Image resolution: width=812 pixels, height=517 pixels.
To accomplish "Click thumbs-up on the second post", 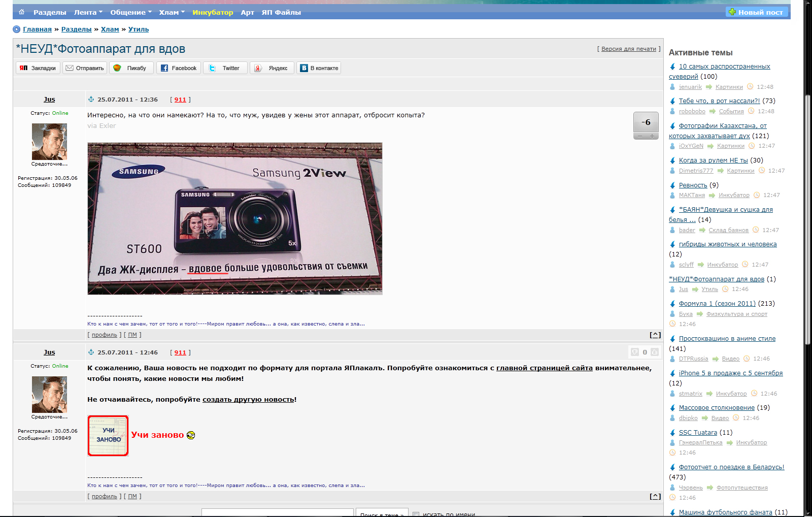I will pyautogui.click(x=655, y=352).
